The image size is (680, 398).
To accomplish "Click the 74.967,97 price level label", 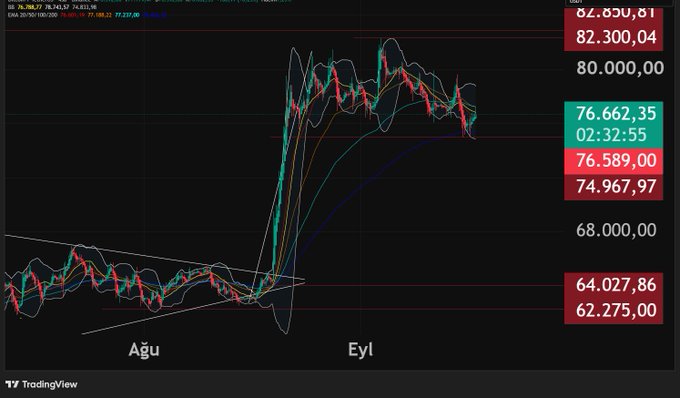I will [613, 187].
